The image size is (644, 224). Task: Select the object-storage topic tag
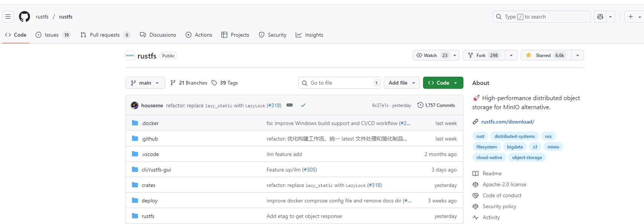pos(527,158)
